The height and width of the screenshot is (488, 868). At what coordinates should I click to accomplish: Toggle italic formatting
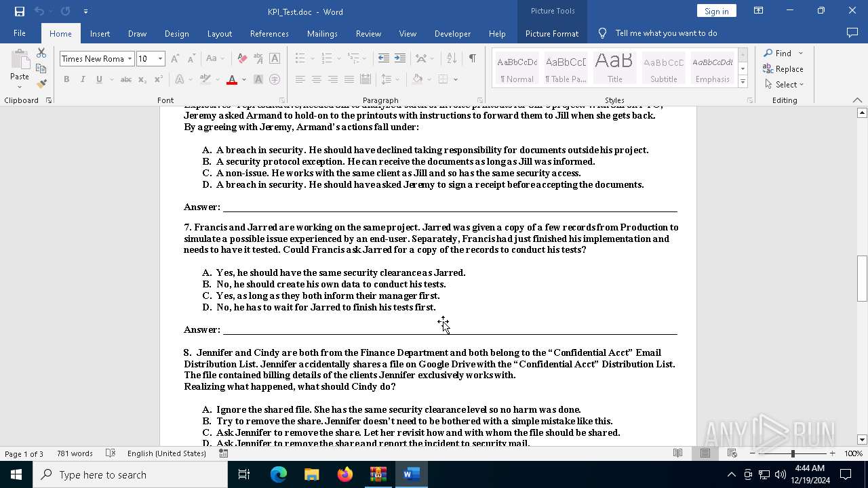click(x=83, y=79)
